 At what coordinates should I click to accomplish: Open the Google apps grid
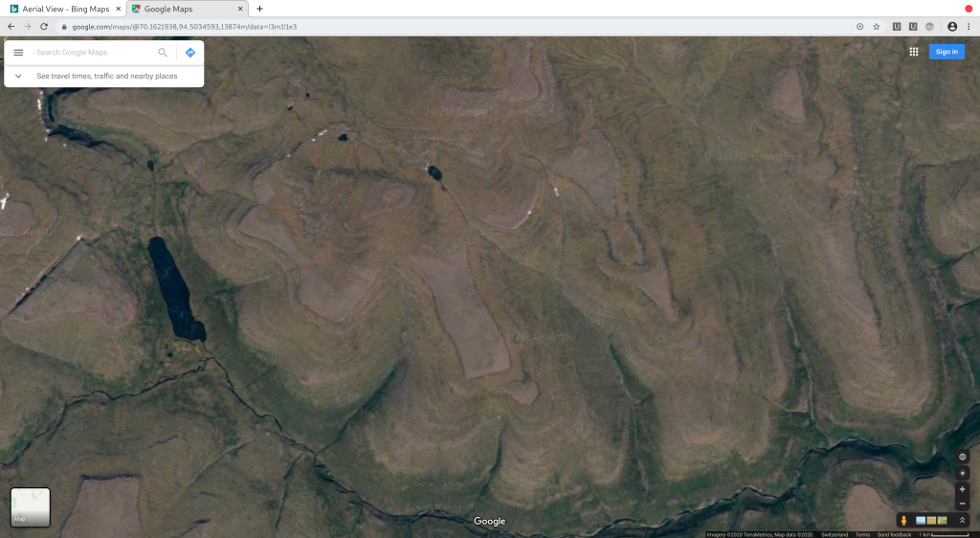click(914, 52)
